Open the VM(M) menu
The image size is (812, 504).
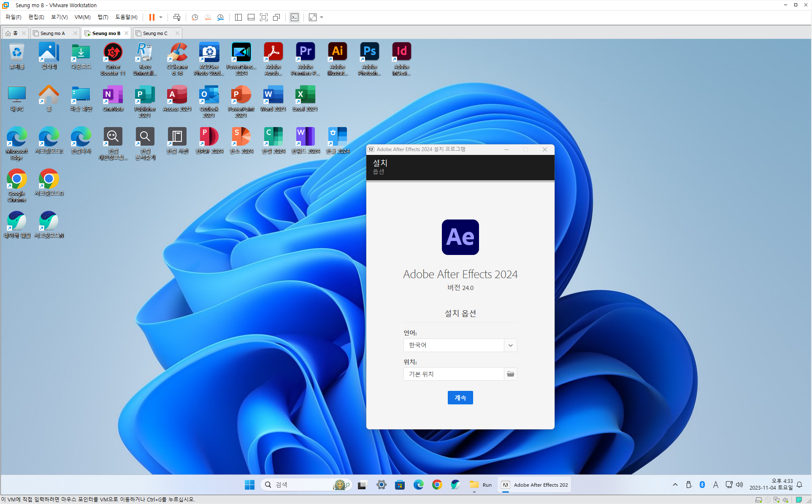tap(82, 17)
